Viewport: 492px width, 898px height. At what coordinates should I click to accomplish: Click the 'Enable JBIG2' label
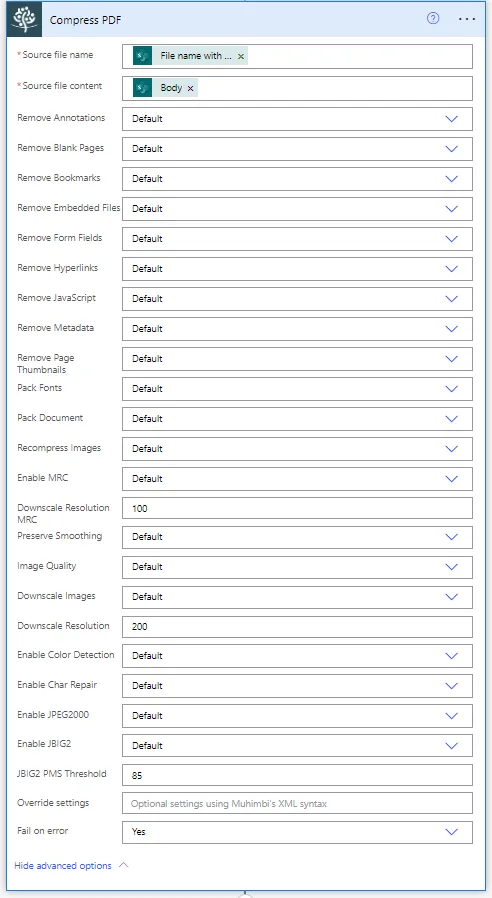[x=44, y=744]
